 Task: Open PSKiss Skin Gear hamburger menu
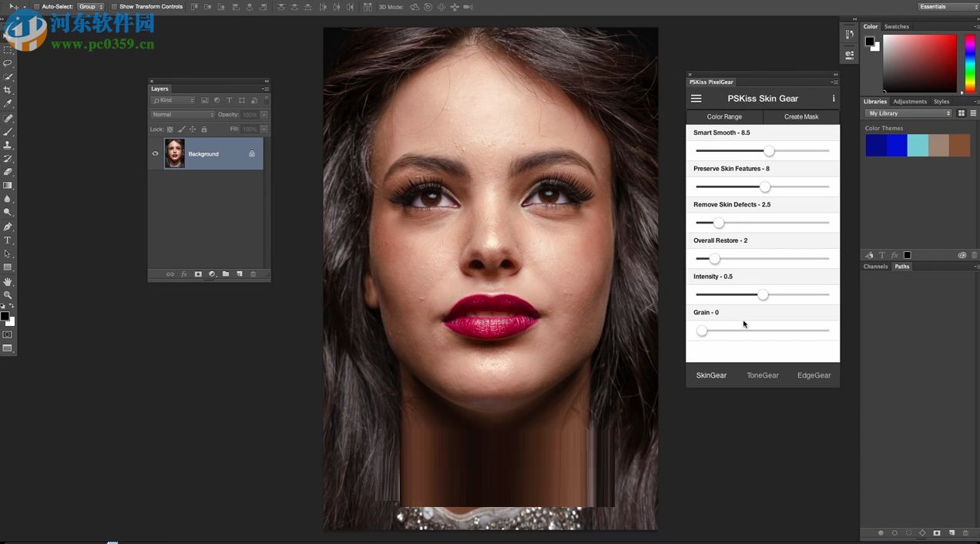click(696, 99)
